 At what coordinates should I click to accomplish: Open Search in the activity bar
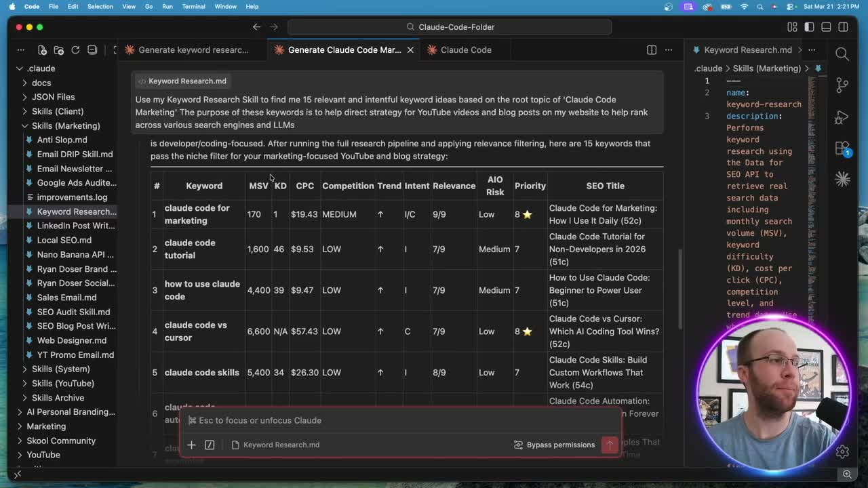(842, 54)
